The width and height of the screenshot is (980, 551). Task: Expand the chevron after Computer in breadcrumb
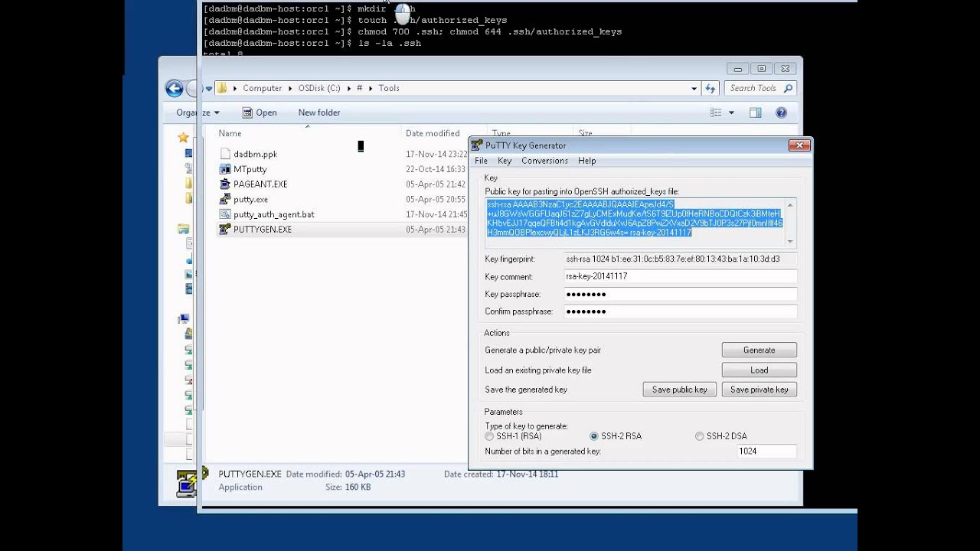coord(290,88)
